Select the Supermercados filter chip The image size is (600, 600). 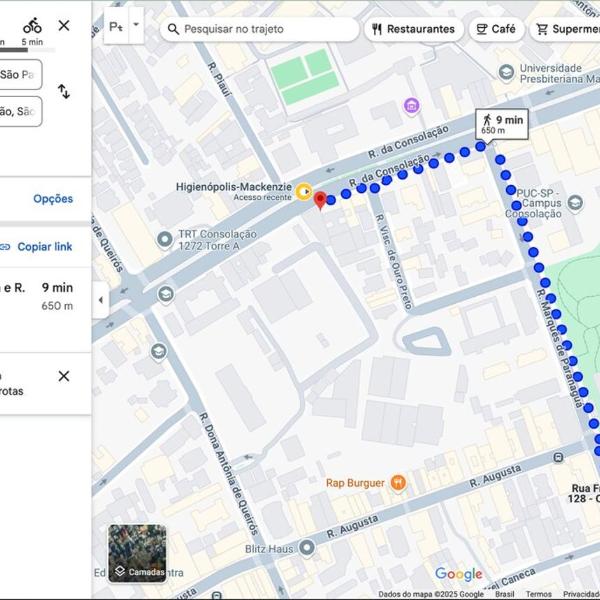click(x=565, y=29)
